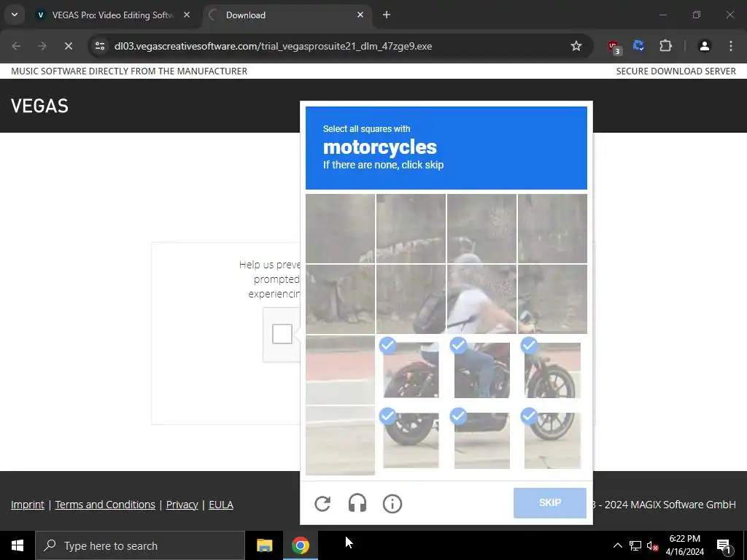This screenshot has height=560, width=747.
Task: Open the tab search dropdown arrow
Action: pyautogui.click(x=15, y=15)
